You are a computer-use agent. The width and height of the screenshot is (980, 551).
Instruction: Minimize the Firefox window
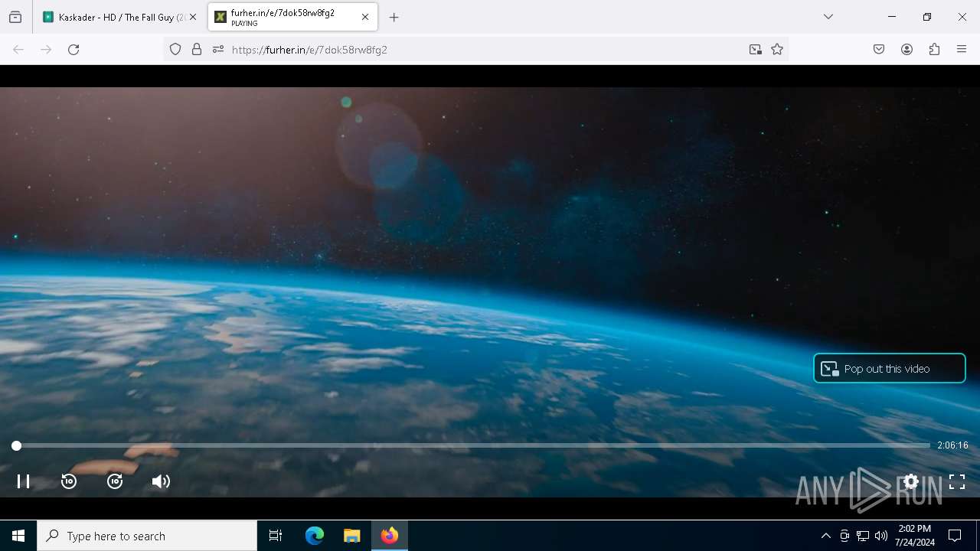pos(892,17)
